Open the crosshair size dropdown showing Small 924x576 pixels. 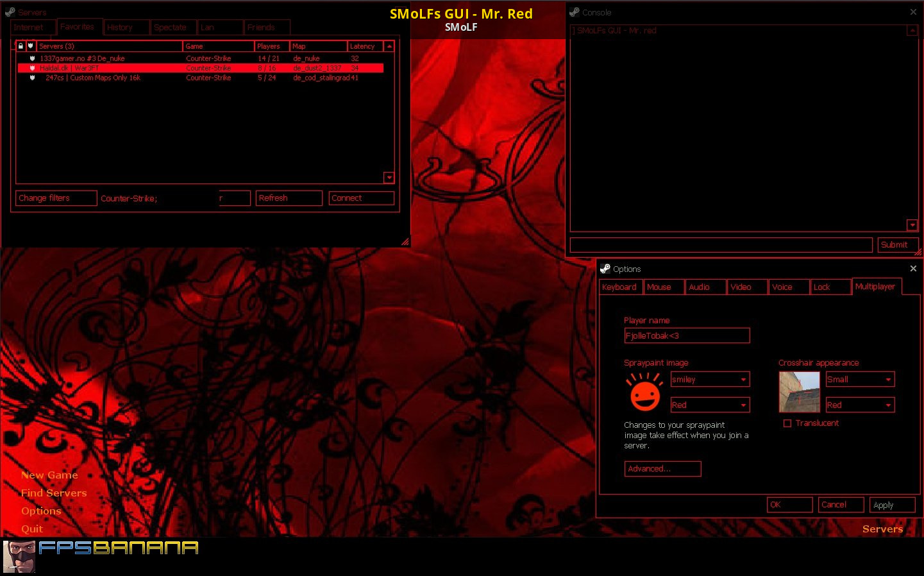pos(860,379)
